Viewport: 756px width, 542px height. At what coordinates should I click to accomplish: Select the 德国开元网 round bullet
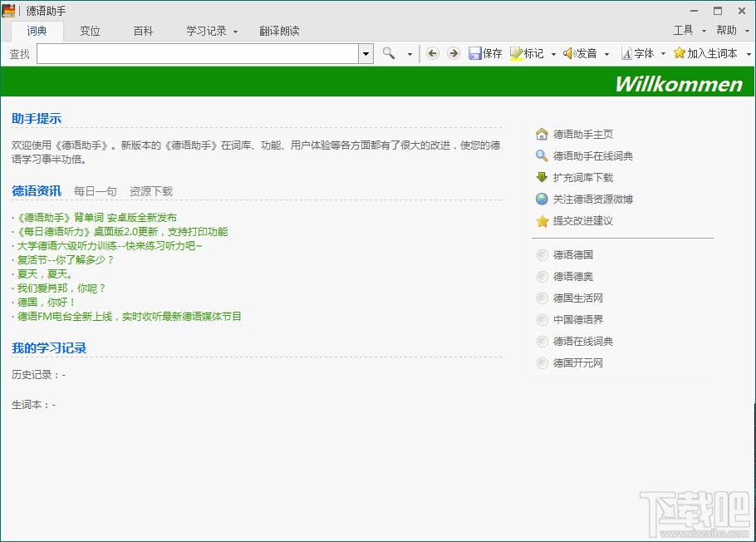[x=542, y=363]
